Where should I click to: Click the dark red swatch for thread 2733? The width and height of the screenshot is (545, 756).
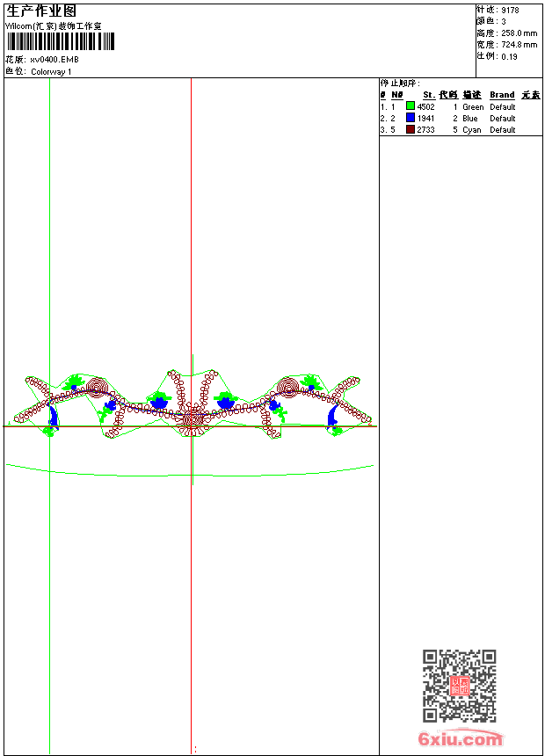pos(411,129)
